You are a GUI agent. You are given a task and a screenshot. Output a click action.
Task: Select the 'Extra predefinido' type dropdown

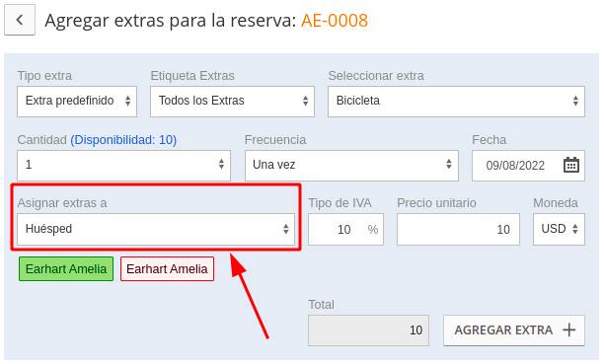tap(77, 102)
